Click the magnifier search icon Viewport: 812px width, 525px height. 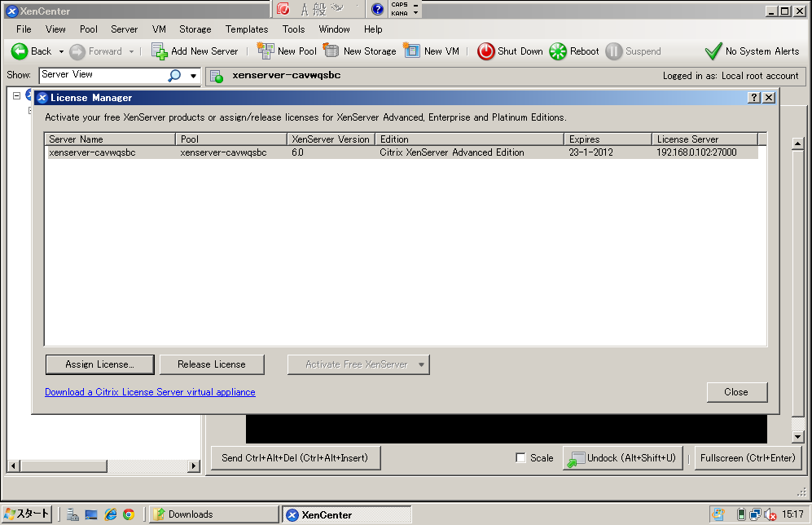[175, 76]
